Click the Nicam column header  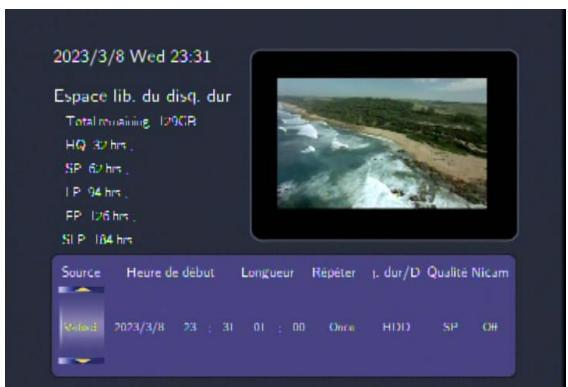click(490, 272)
